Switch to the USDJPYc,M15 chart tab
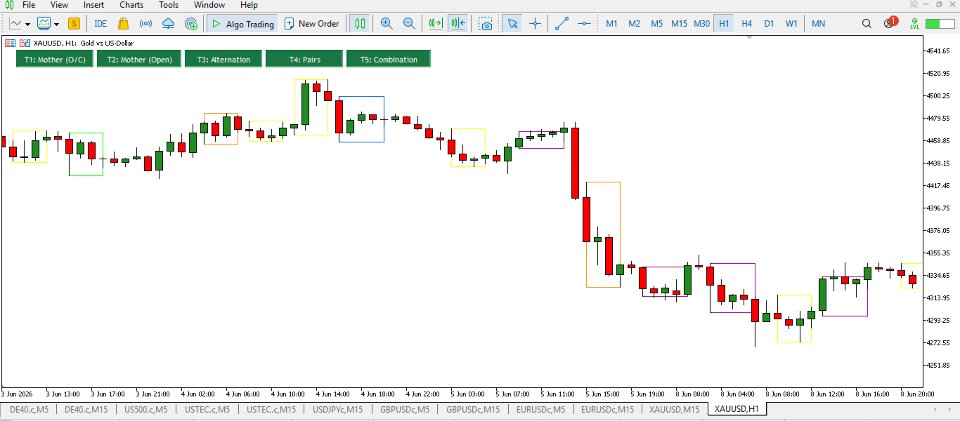Image resolution: width=960 pixels, height=421 pixels. (337, 409)
